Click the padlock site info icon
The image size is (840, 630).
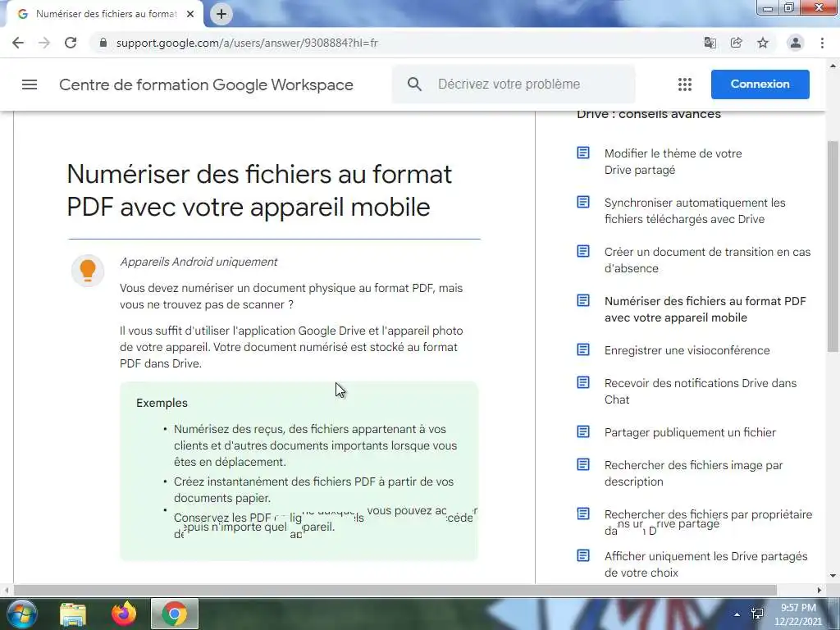pos(103,43)
